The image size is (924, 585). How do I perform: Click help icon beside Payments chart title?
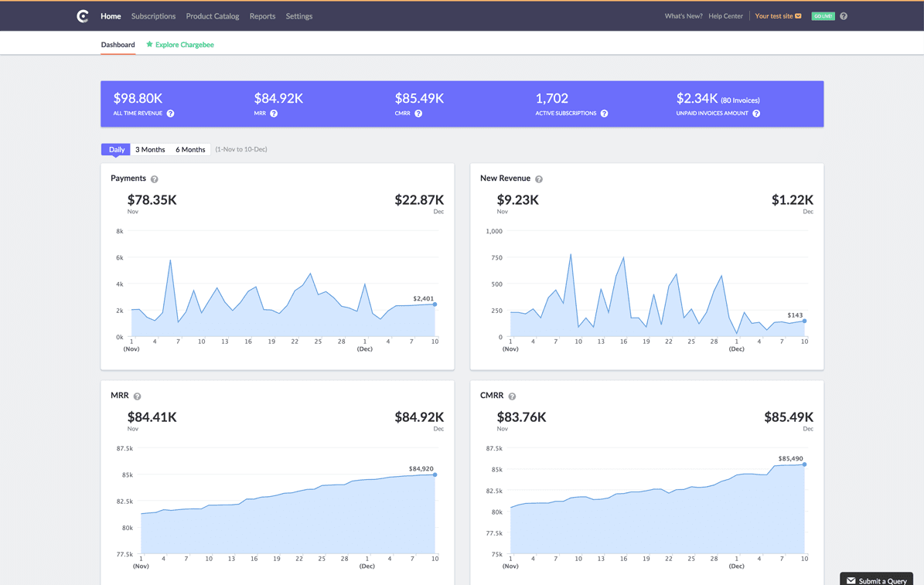pyautogui.click(x=155, y=179)
